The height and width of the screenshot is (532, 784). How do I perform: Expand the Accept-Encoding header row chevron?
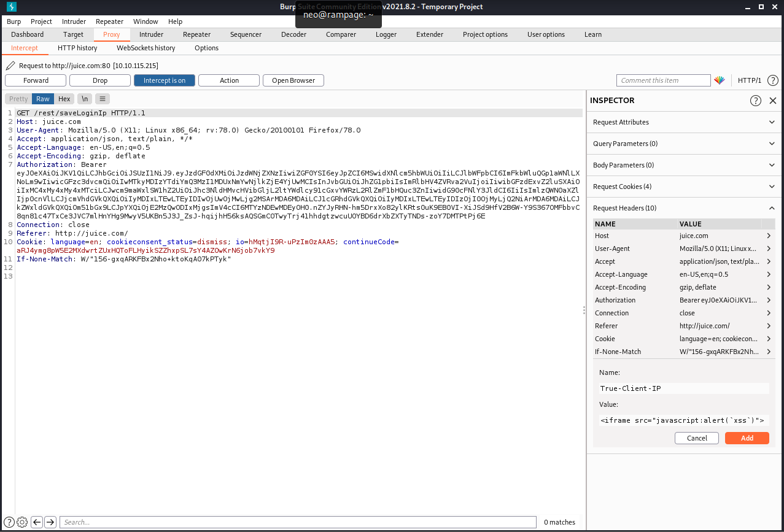click(x=769, y=287)
